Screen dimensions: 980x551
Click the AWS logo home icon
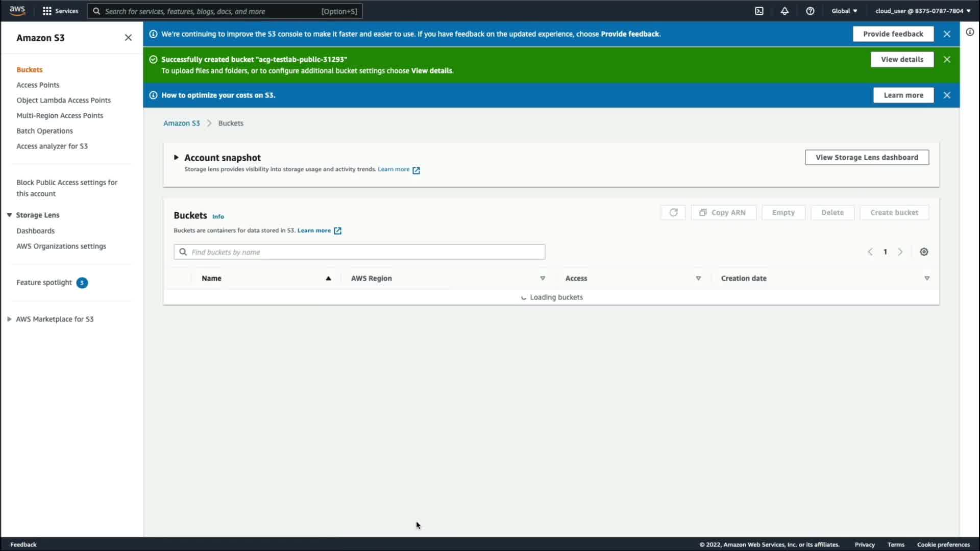[17, 11]
